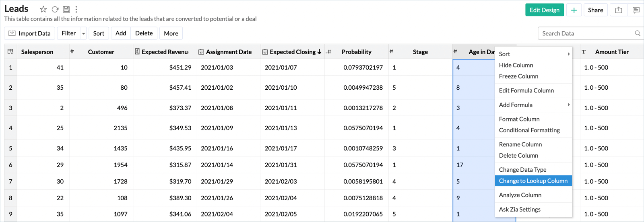
Task: Click the Edit Design button
Action: [x=544, y=10]
